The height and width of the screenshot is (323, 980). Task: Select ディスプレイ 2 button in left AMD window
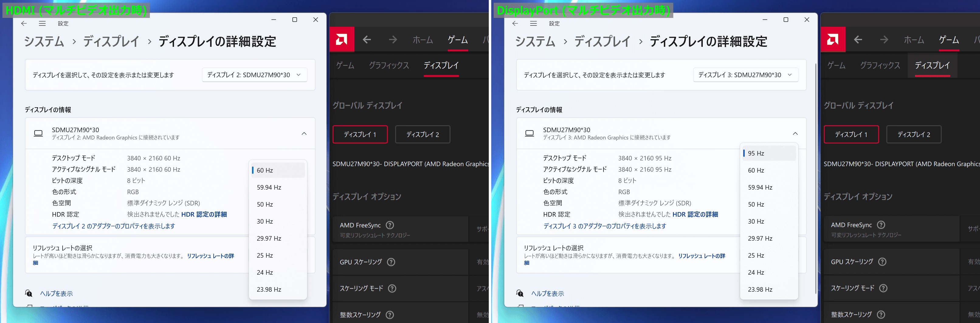pos(423,134)
